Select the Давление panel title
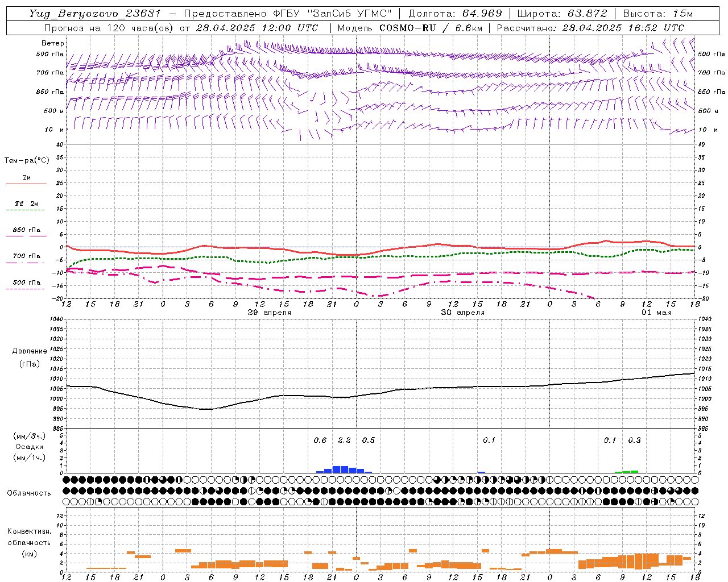Viewport: 728px width, 582px height. coord(30,351)
